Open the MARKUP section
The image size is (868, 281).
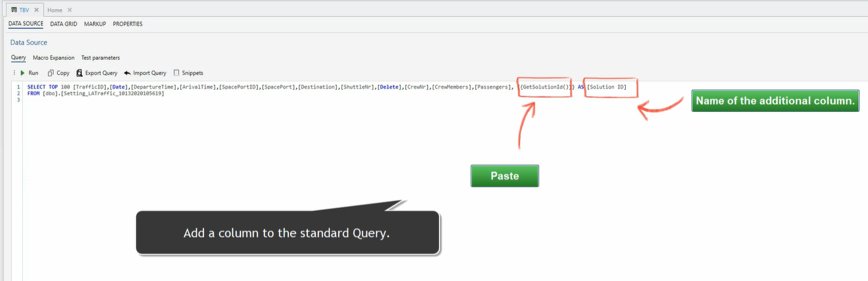pyautogui.click(x=95, y=24)
